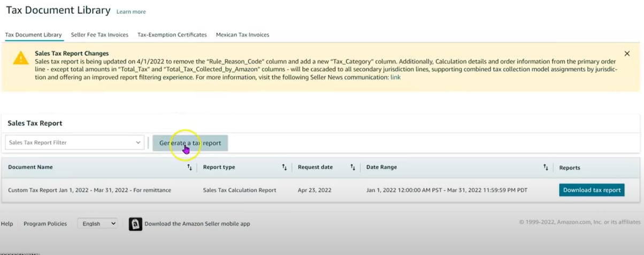Click the Jan 1, 2022 12:00:00 AM PST date range cell

point(447,190)
